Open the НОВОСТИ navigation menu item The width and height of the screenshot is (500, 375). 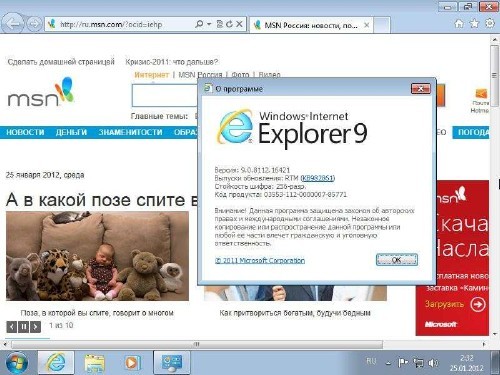point(25,132)
